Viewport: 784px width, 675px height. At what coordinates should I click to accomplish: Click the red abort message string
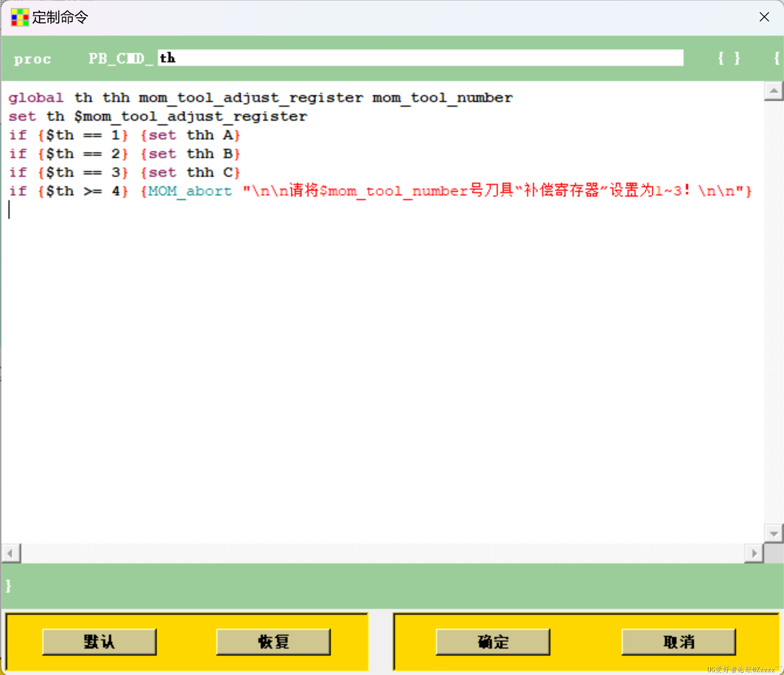tap(493, 191)
